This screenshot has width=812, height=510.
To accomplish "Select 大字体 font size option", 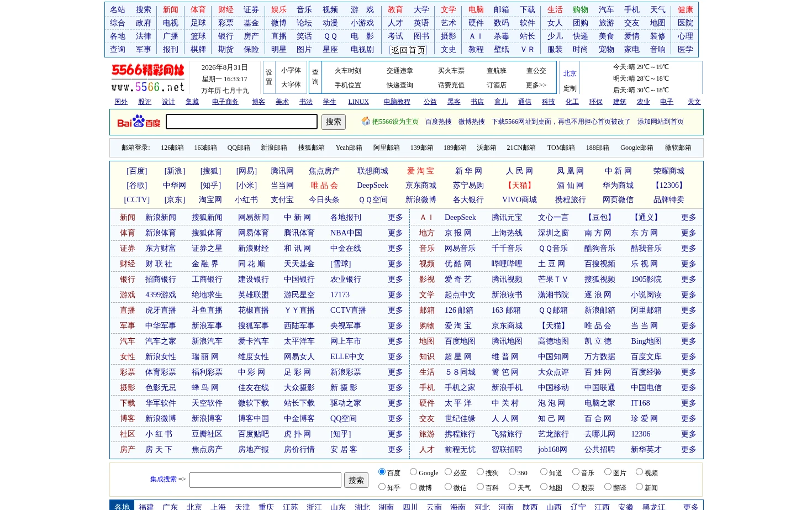I will click(x=291, y=85).
